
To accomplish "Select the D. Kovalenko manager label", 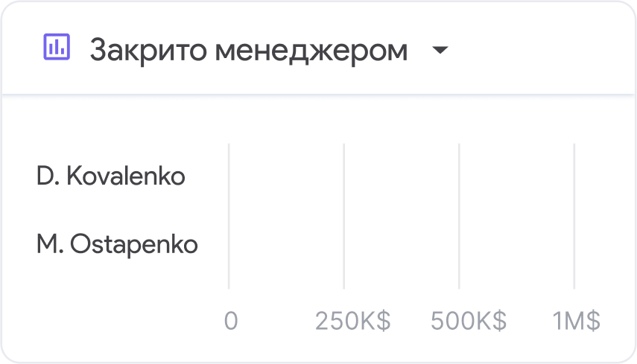I will (x=111, y=177).
